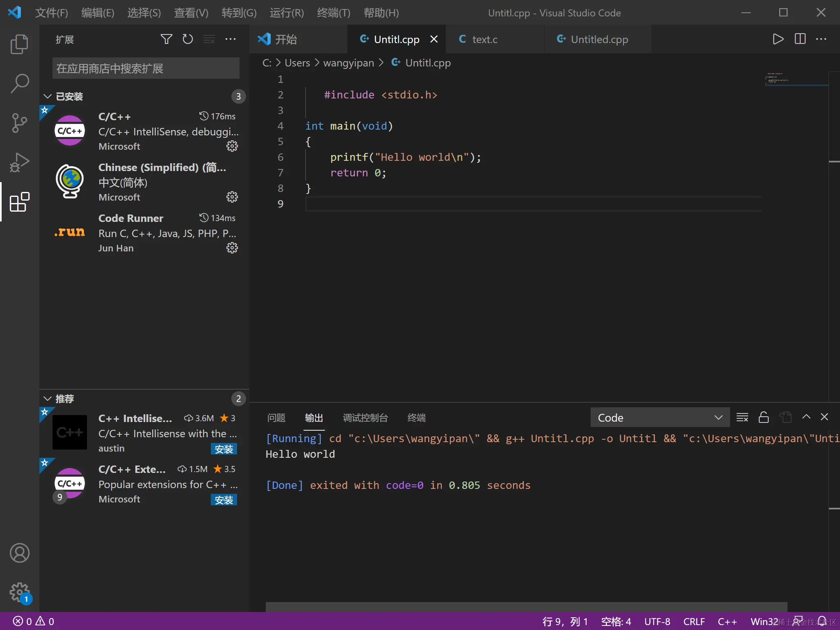Install the C++ Intellisense extension

[x=224, y=449]
